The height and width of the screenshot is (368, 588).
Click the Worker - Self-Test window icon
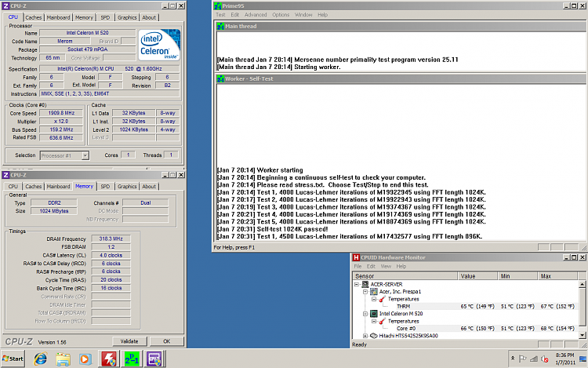click(x=220, y=78)
